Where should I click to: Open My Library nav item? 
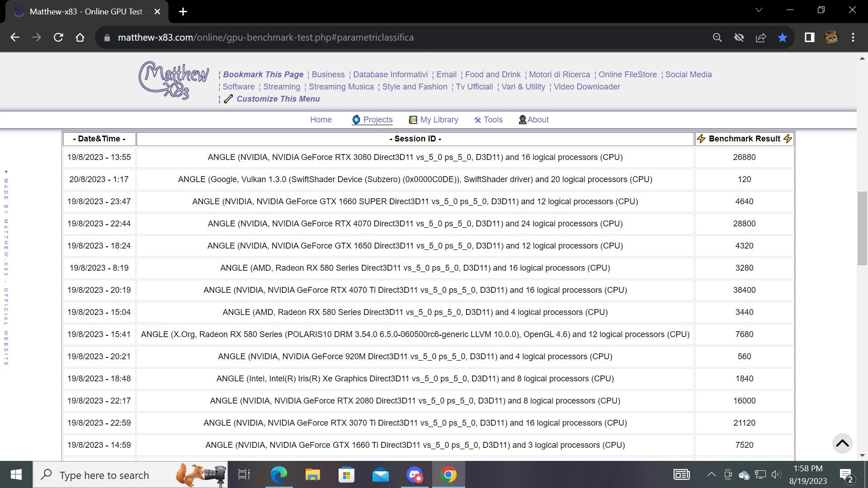[x=433, y=120]
